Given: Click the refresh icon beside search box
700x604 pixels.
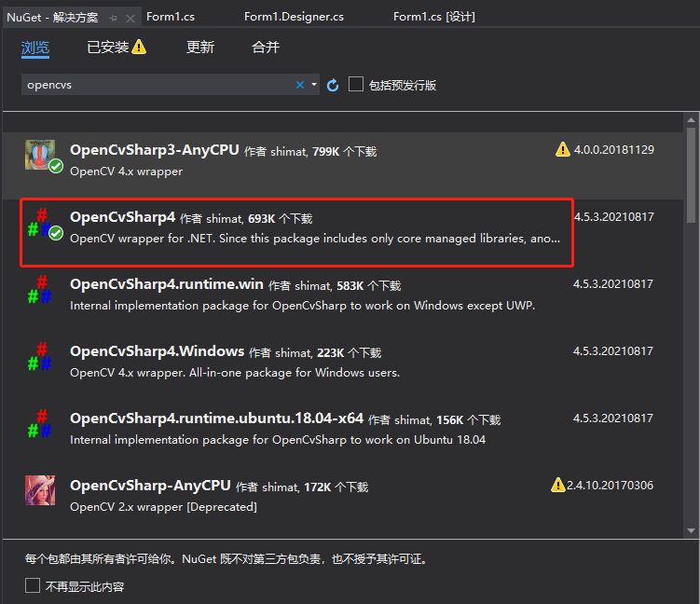Looking at the screenshot, I should tap(333, 85).
